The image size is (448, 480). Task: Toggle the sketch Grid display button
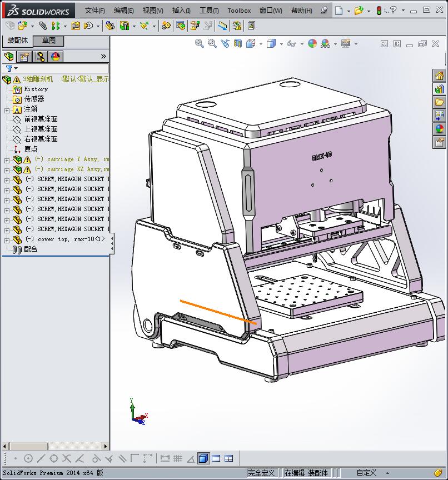178,458
